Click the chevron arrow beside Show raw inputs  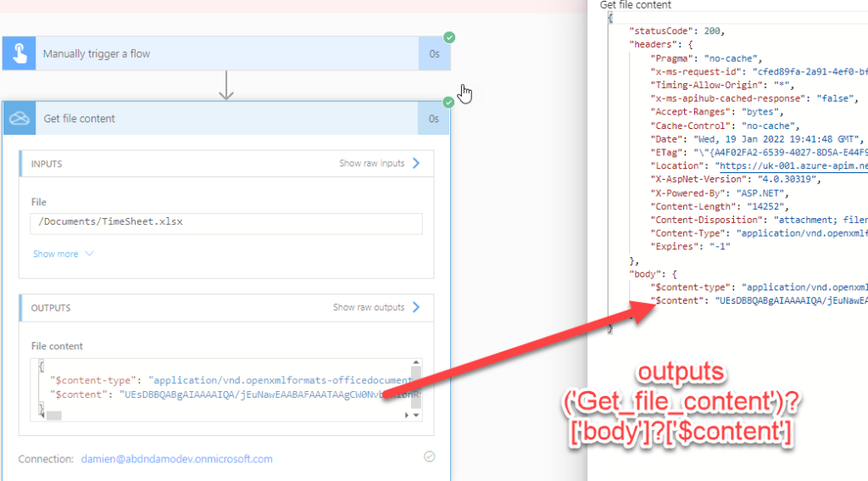coord(416,163)
